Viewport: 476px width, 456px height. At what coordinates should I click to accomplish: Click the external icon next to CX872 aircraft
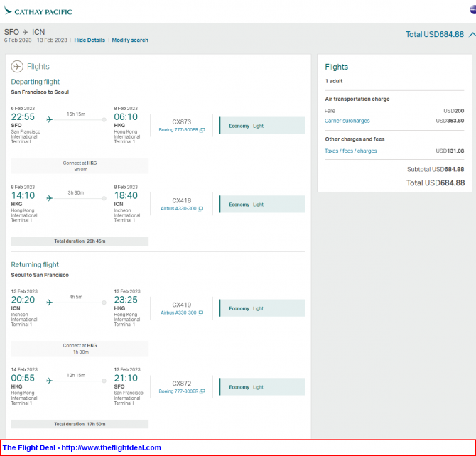(202, 391)
